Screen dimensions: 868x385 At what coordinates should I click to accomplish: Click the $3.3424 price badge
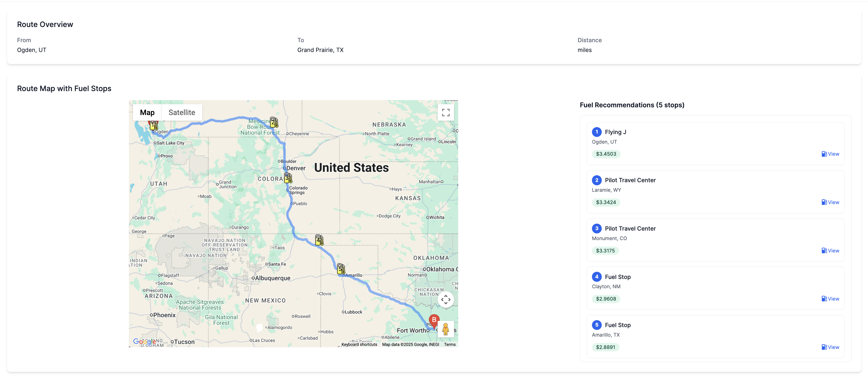tap(606, 202)
